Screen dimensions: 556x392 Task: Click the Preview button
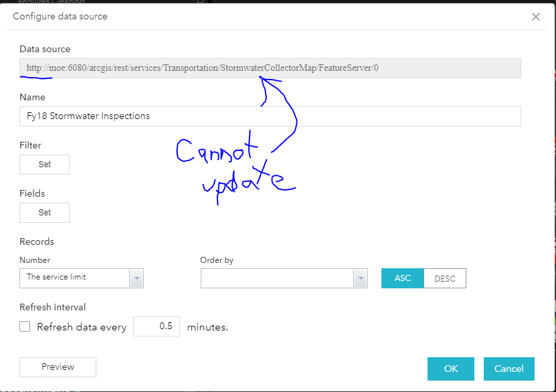[58, 367]
